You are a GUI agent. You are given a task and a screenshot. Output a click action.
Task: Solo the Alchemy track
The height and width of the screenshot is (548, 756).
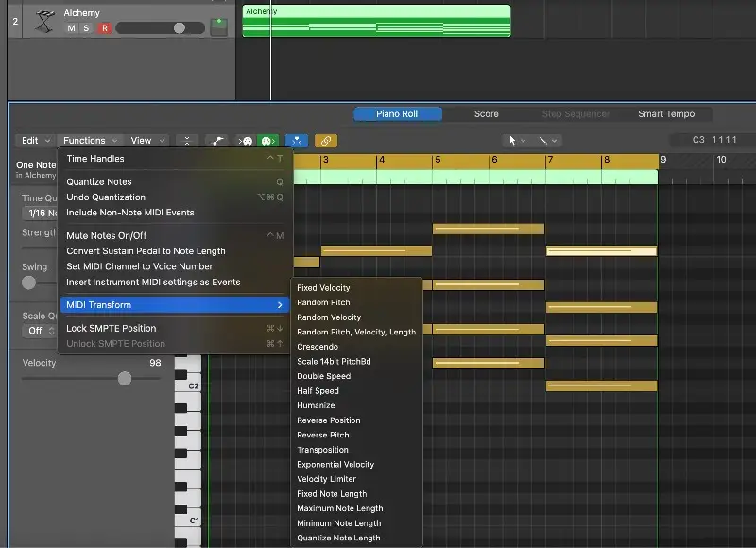coord(87,28)
